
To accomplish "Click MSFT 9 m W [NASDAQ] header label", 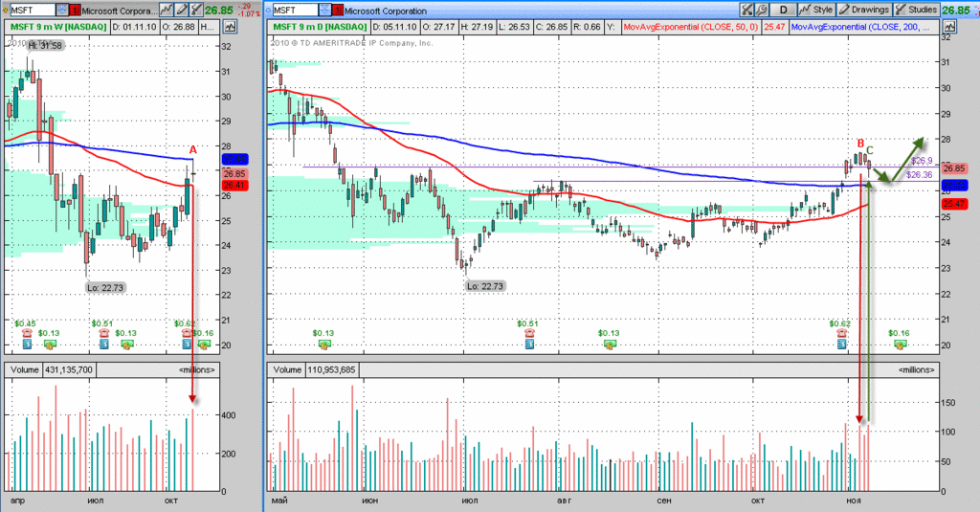I will [x=57, y=27].
